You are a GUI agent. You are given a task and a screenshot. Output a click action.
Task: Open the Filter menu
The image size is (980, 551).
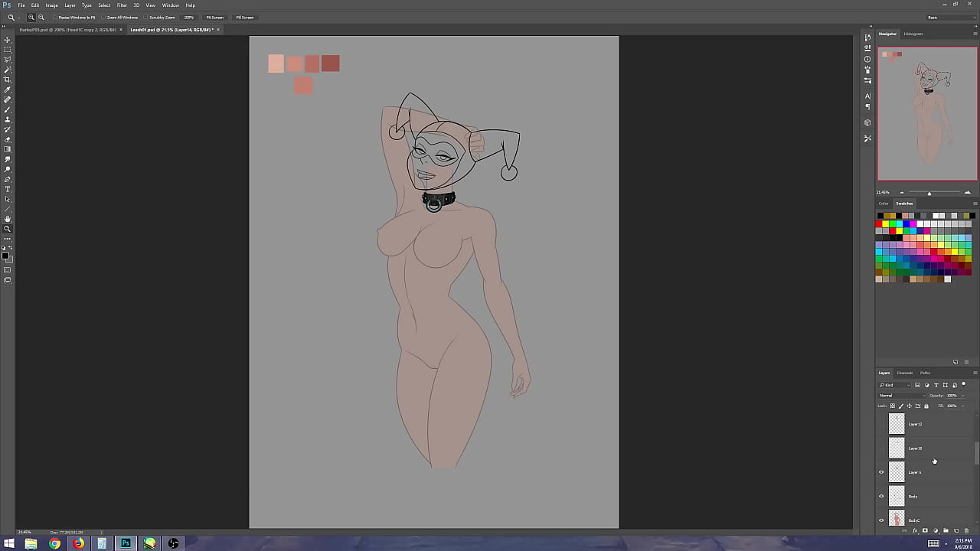(x=122, y=5)
